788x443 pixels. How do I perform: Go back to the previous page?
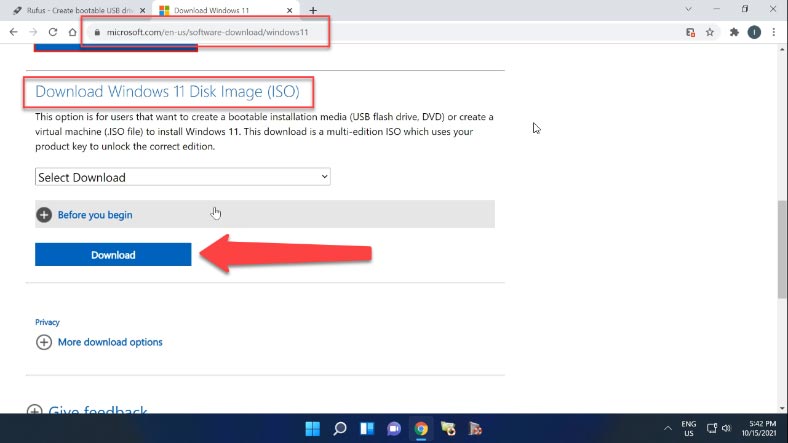[x=14, y=32]
